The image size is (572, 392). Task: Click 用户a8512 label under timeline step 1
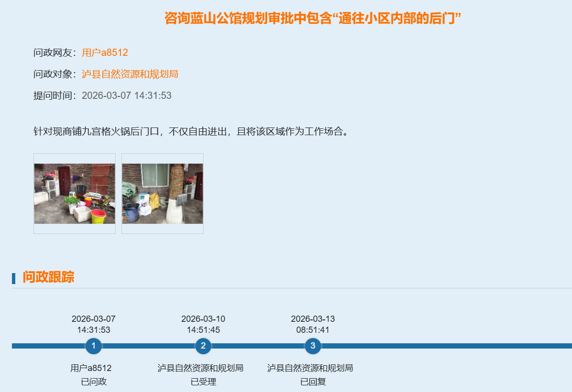coord(91,368)
